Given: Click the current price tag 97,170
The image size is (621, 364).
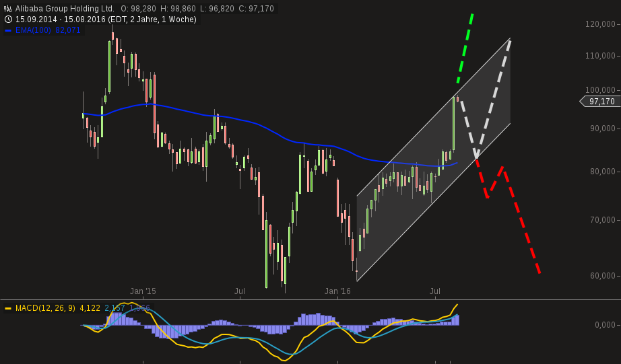Looking at the screenshot, I should [x=601, y=102].
